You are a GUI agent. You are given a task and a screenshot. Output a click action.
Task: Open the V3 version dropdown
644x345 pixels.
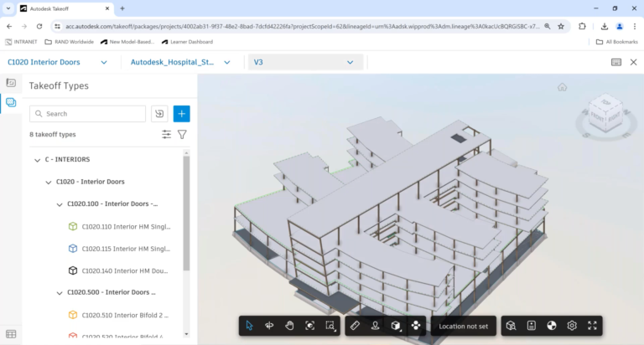pyautogui.click(x=305, y=62)
